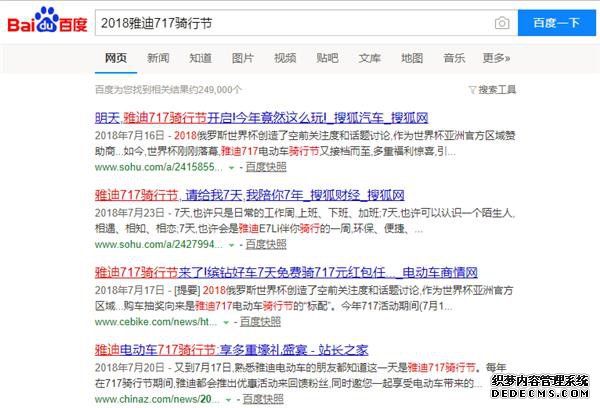Click date text 2018年7月23日
Screen dimensions: 600x408
(130, 213)
